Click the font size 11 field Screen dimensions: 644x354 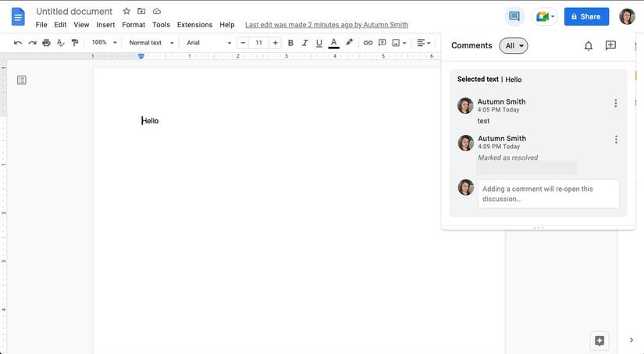pos(258,43)
